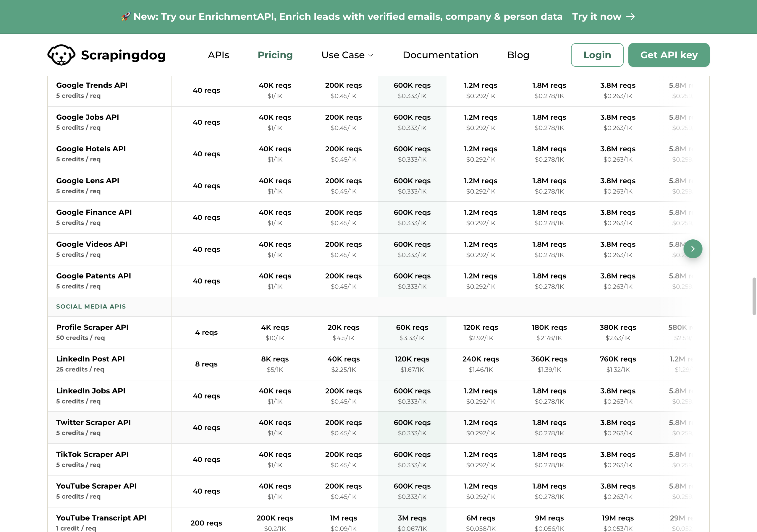Select the TikTok Scraper API row label
Image resolution: width=757 pixels, height=532 pixels.
click(92, 455)
